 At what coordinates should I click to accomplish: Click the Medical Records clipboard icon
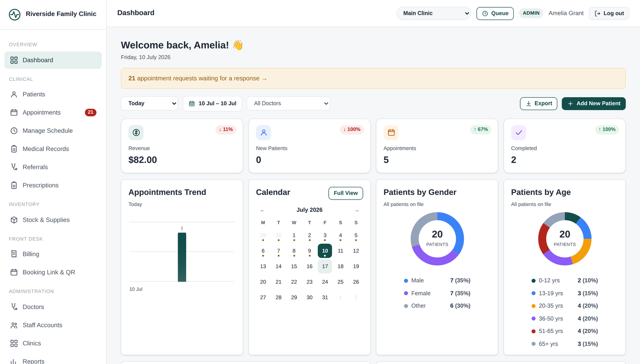14,149
